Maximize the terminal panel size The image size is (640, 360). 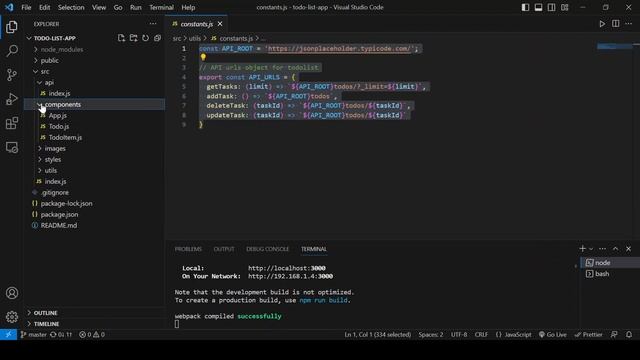click(616, 249)
